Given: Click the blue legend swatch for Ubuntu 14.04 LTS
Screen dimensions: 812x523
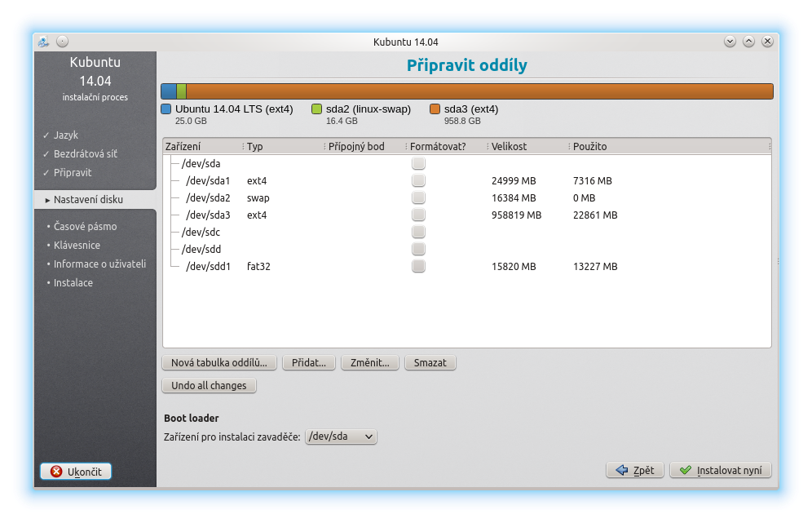Looking at the screenshot, I should point(166,109).
